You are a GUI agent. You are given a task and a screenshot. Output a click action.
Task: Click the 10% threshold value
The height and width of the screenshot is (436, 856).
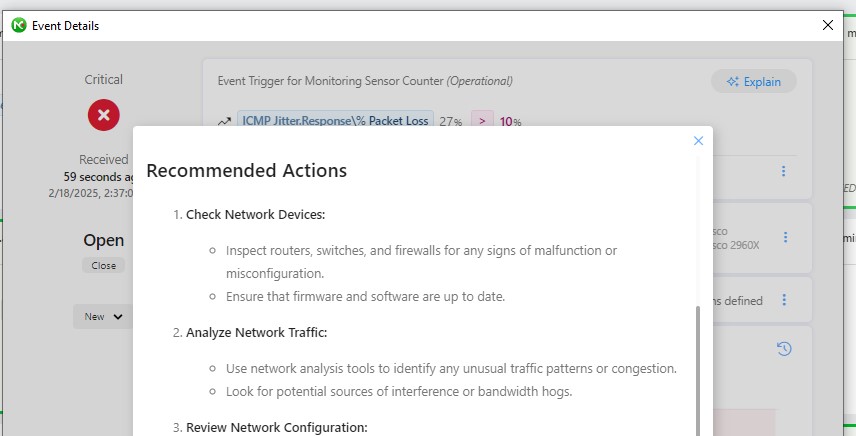tap(510, 122)
